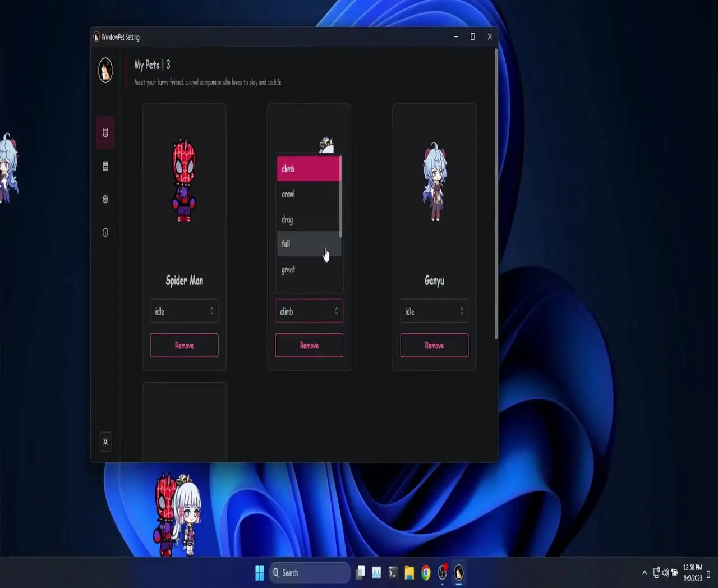Open Task View from the taskbar
This screenshot has height=588, width=718.
(x=360, y=572)
